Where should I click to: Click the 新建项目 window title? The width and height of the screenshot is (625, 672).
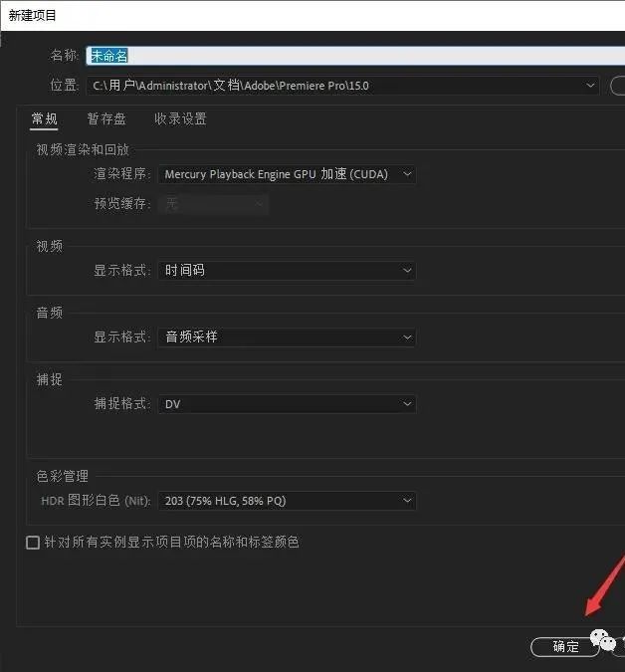pyautogui.click(x=32, y=15)
